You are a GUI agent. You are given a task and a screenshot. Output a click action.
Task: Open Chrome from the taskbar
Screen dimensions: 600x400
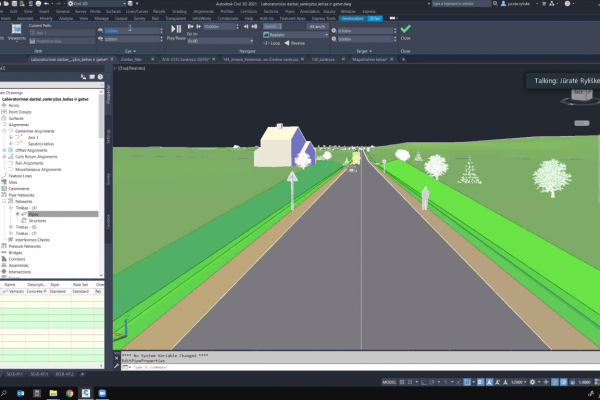click(69, 393)
